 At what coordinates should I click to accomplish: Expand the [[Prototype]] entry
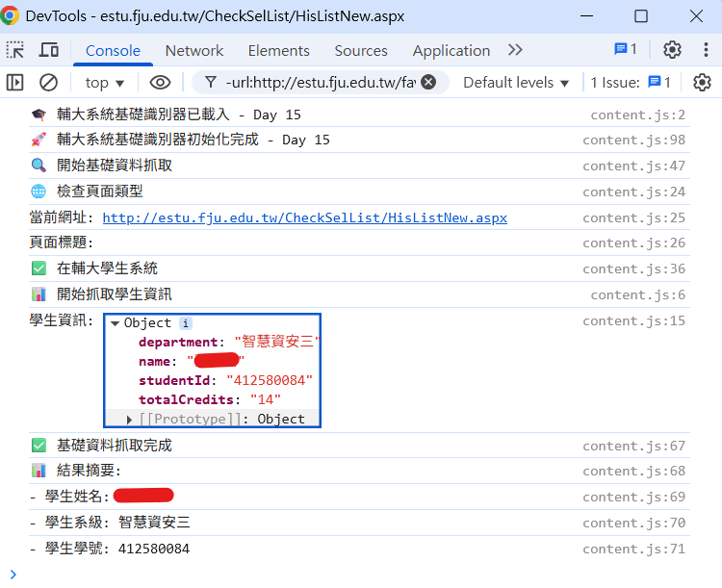(129, 420)
